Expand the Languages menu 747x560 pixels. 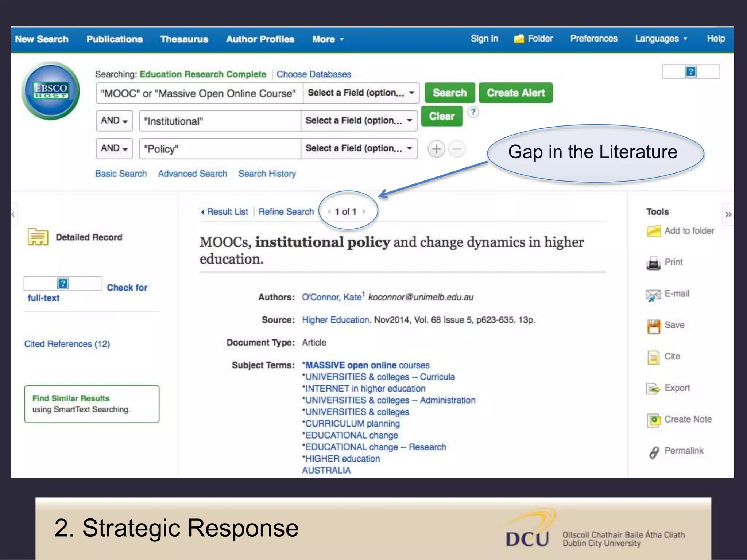(x=661, y=39)
